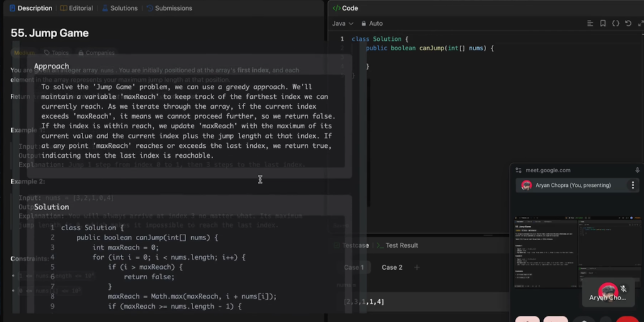Click the red end call button
The height and width of the screenshot is (322, 644).
627,320
